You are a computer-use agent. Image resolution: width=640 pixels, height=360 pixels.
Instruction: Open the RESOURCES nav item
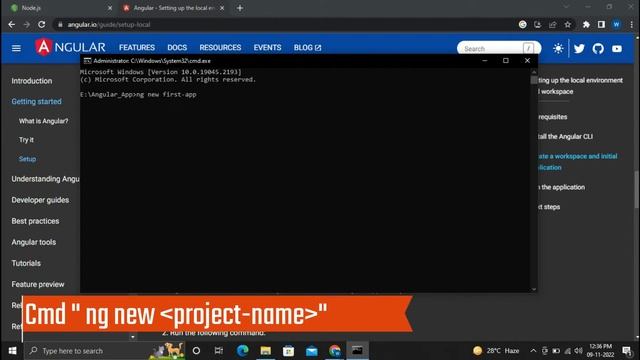tap(220, 48)
